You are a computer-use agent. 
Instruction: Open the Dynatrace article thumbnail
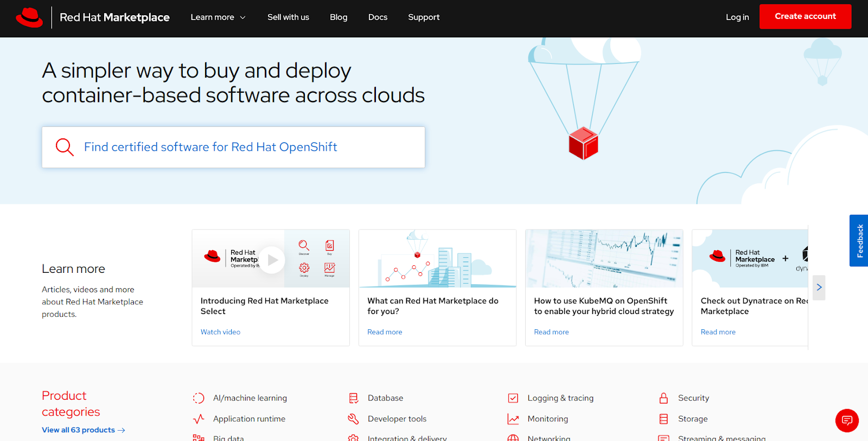(750, 258)
